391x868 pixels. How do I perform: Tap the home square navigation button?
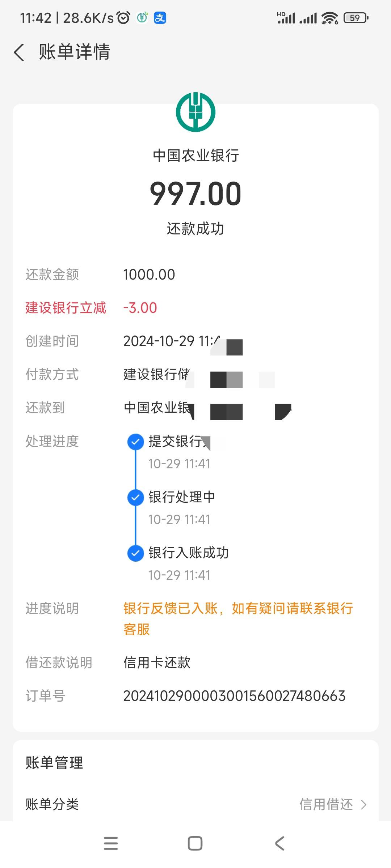pos(195,843)
